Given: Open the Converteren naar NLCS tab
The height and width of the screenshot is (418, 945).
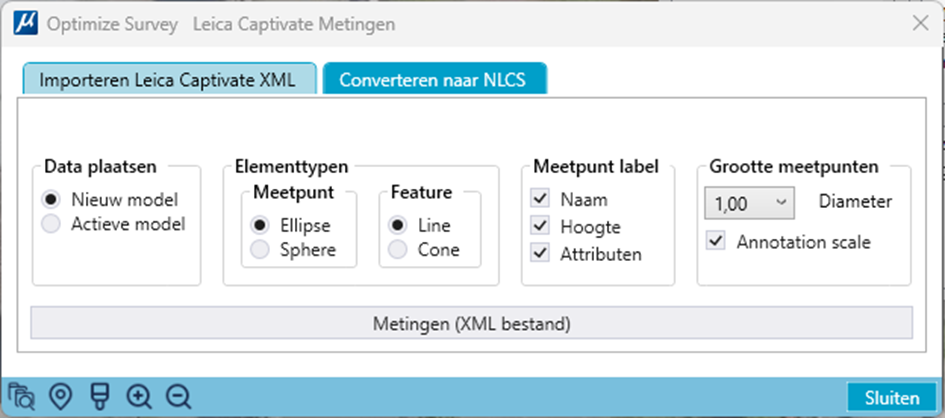Looking at the screenshot, I should pyautogui.click(x=435, y=79).
